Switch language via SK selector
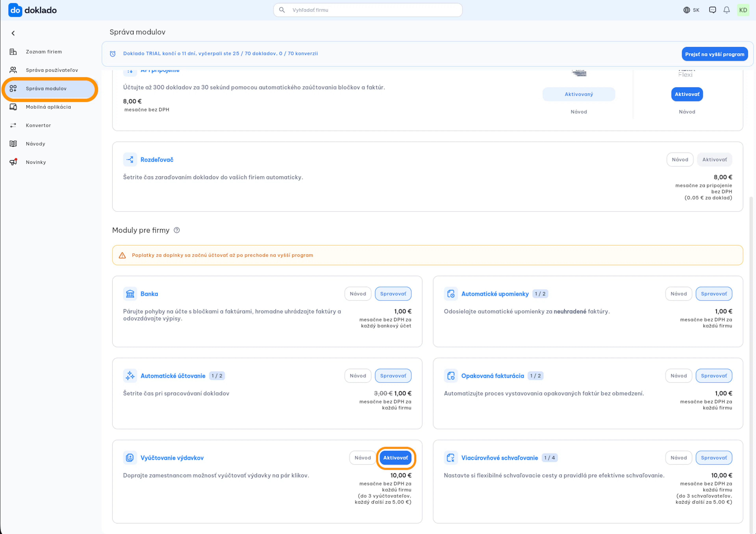The image size is (756, 534). click(691, 10)
